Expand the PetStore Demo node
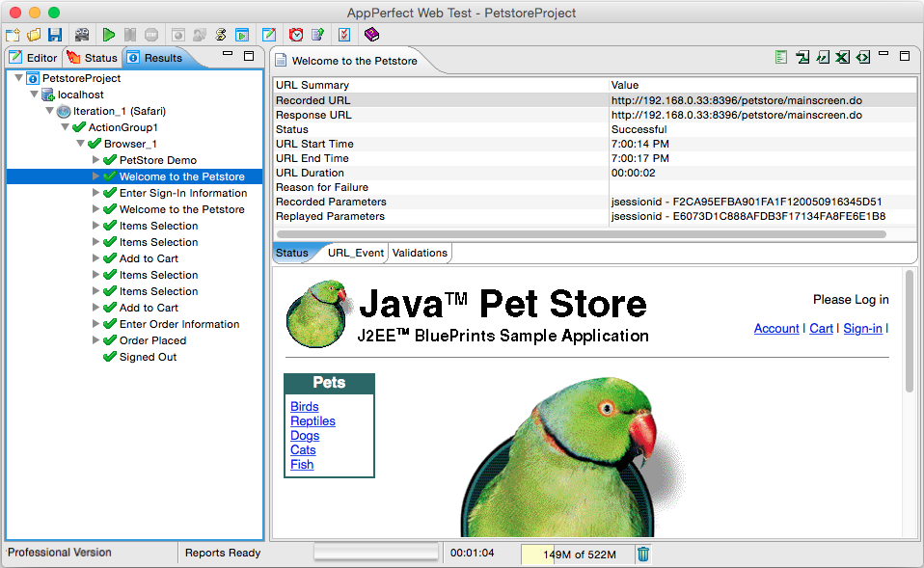Image resolution: width=924 pixels, height=568 pixels. click(x=95, y=160)
